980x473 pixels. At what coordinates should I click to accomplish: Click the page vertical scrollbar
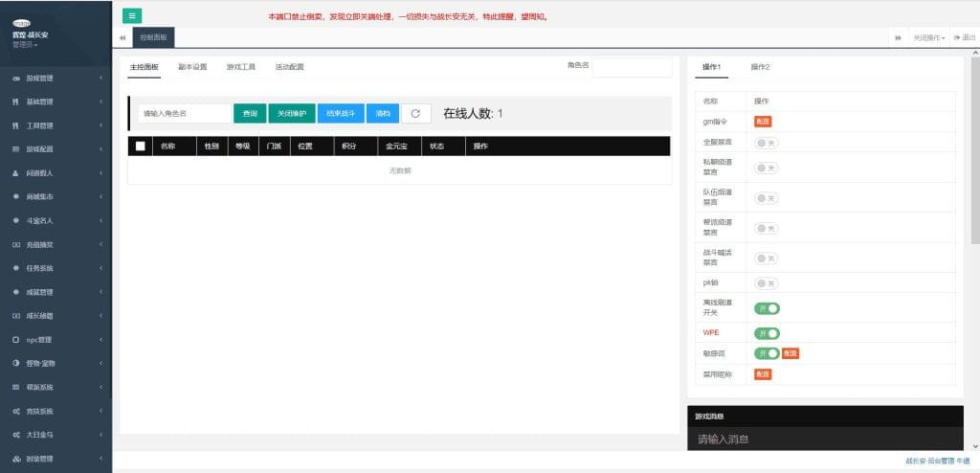(975, 144)
